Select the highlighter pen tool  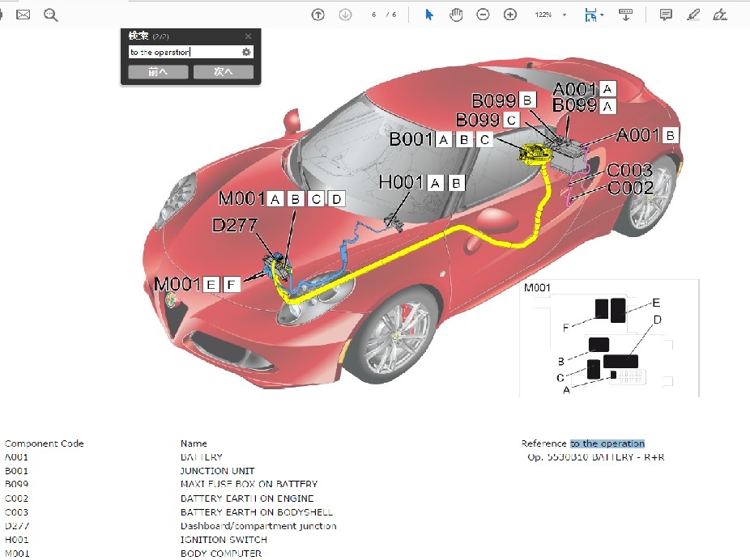[x=693, y=15]
